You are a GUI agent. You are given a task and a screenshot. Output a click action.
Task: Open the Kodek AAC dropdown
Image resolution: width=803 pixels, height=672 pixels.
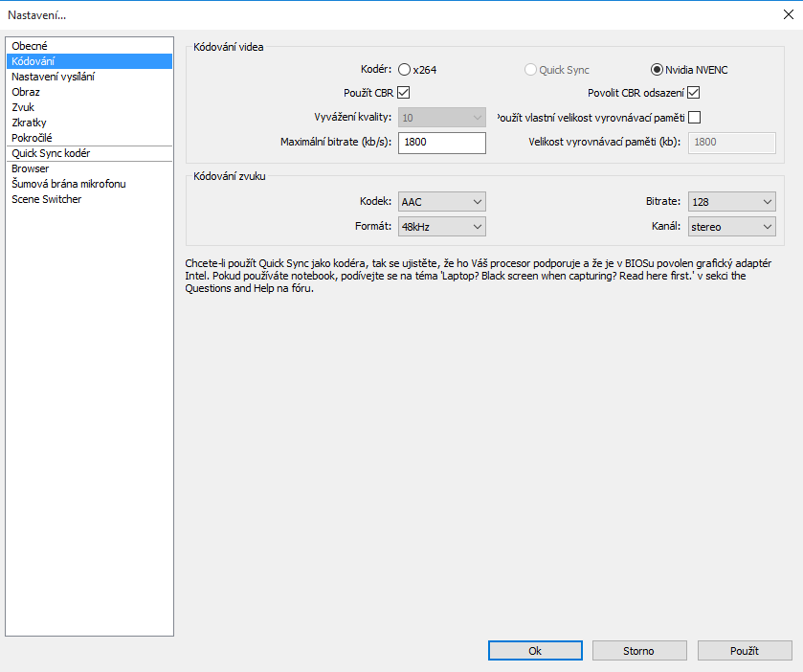coord(441,202)
